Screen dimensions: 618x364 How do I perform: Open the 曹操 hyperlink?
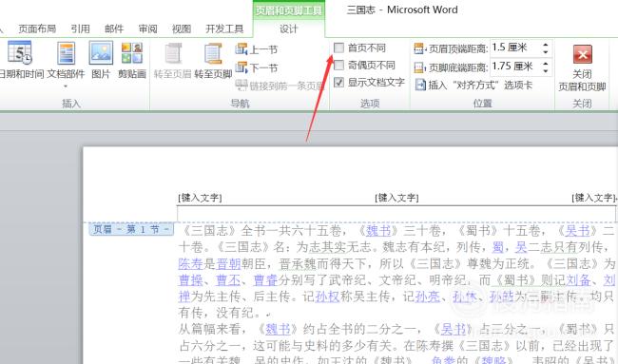tap(190, 280)
